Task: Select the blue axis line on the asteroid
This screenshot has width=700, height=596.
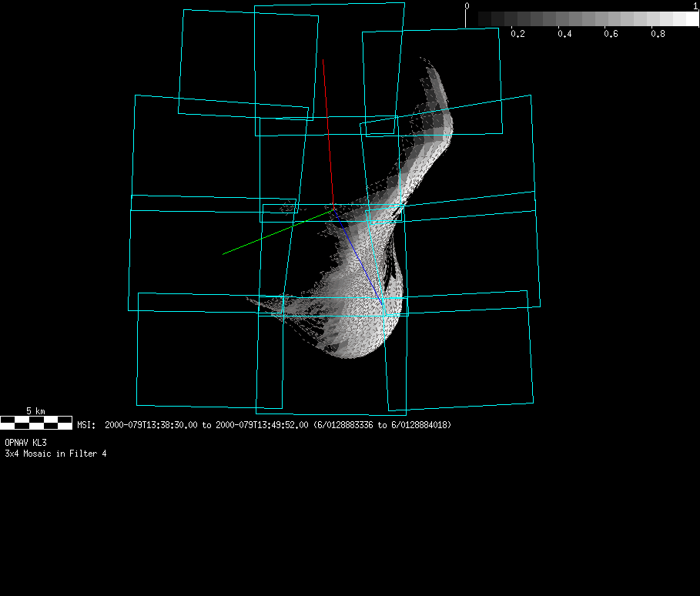Action: point(360,257)
